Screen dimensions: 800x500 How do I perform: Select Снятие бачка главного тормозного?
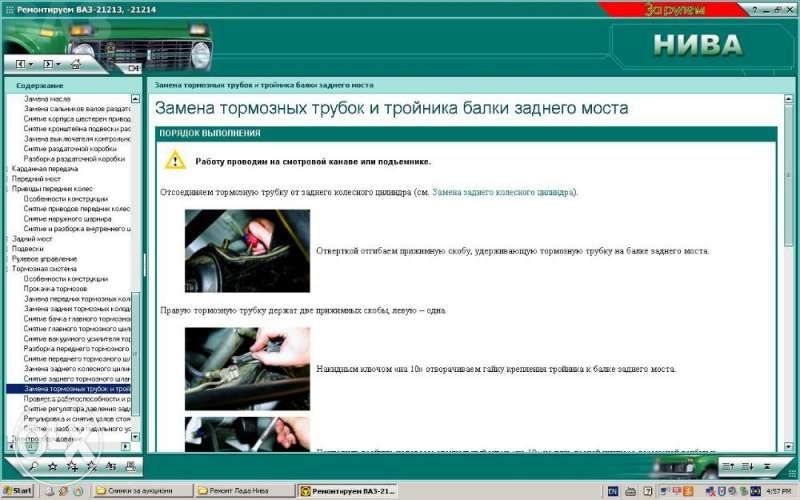click(x=77, y=319)
